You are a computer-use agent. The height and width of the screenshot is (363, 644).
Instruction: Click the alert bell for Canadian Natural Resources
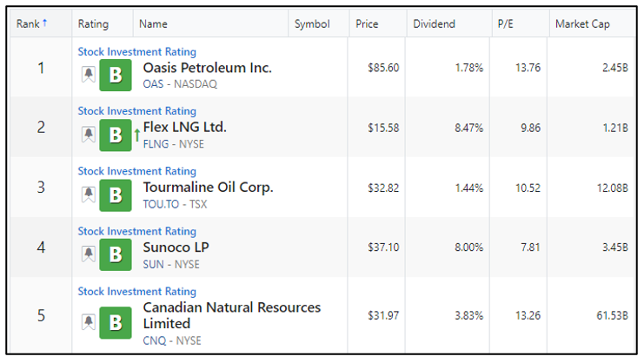pyautogui.click(x=89, y=321)
